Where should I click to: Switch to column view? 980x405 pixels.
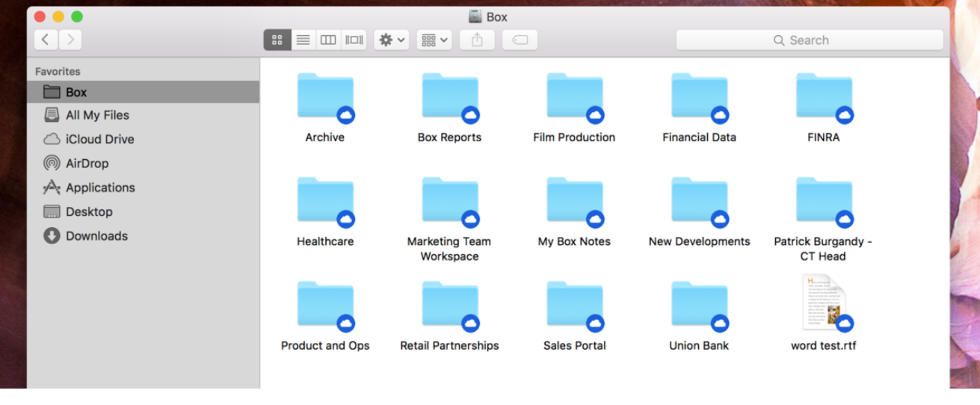coord(328,40)
